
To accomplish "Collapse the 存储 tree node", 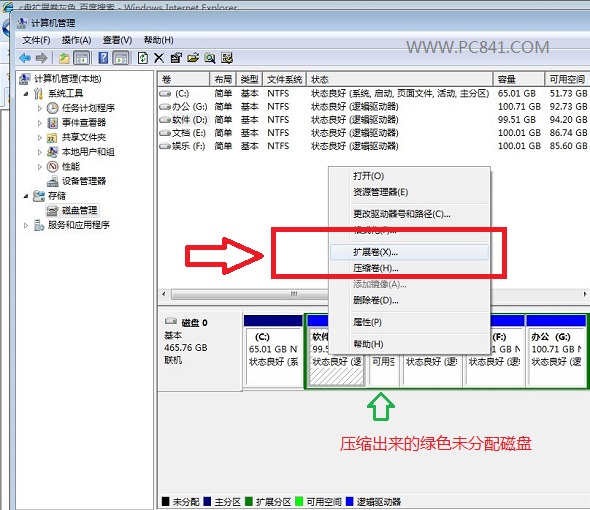I will coord(26,196).
